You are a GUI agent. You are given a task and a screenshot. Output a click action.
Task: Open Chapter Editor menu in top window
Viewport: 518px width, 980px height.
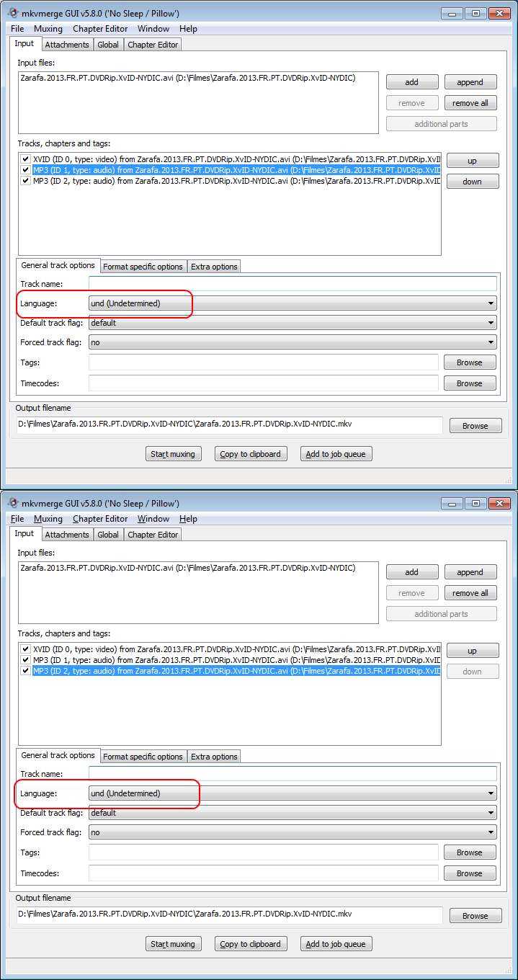(100, 29)
